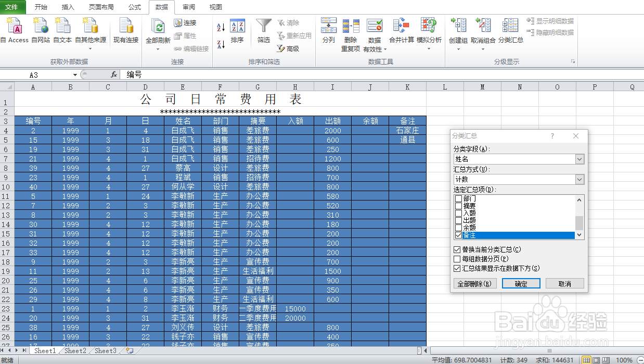Select column header L
The image size is (644, 364).
coord(445,87)
